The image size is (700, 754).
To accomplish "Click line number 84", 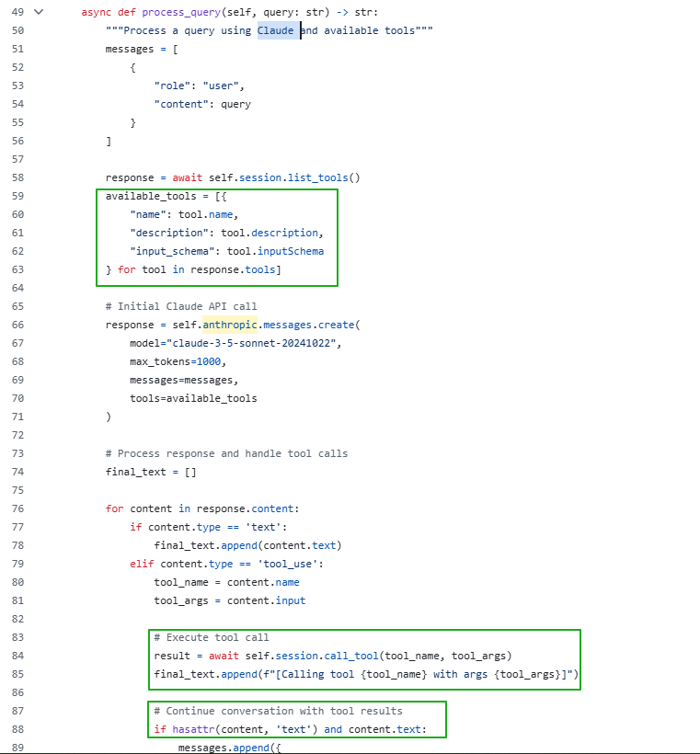I will click(17, 656).
